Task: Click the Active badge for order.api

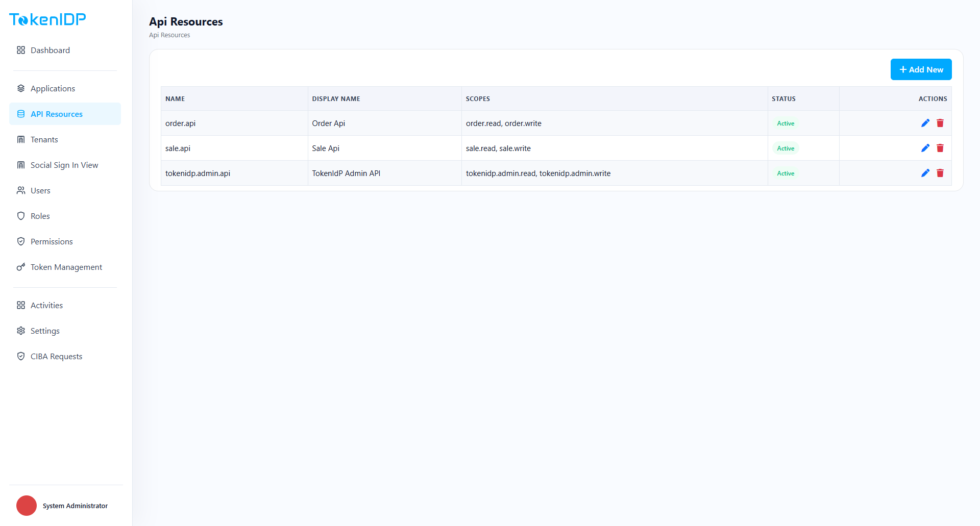Action: click(786, 123)
